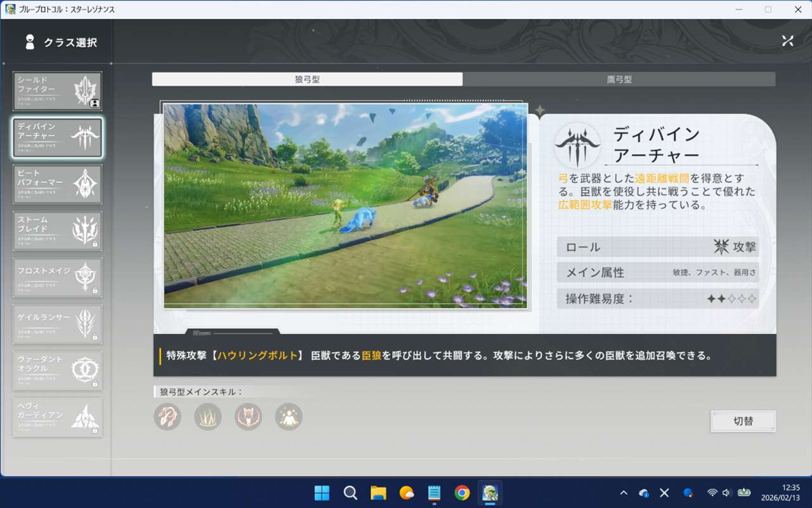Show the fourth main skill with figure icon
Image resolution: width=812 pixels, height=508 pixels.
point(289,417)
